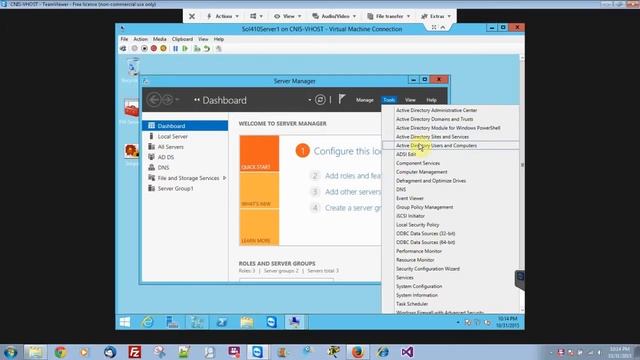Click the Quick Start orange tile
Viewport: 640px width, 360px height.
[259, 153]
